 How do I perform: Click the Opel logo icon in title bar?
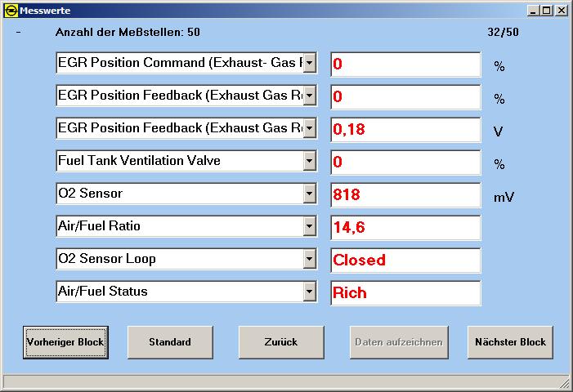coord(10,11)
